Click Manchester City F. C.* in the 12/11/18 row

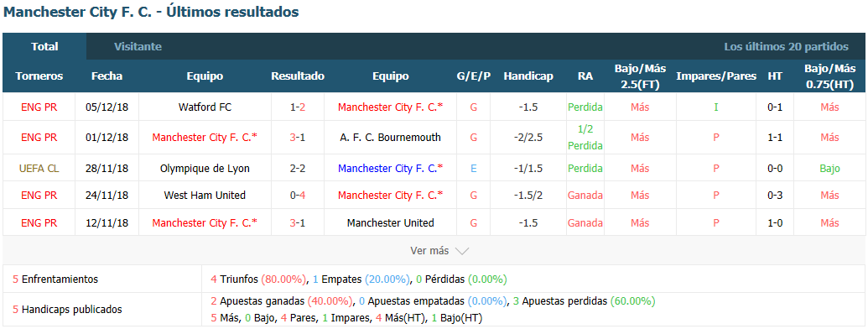205,222
